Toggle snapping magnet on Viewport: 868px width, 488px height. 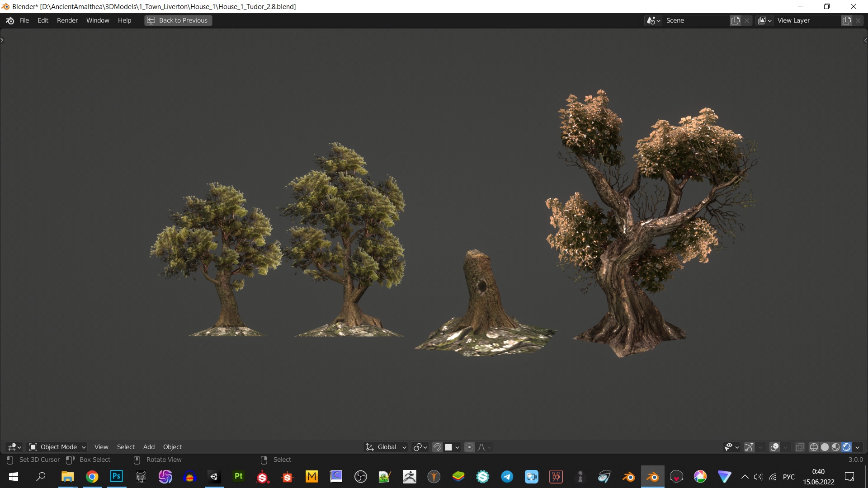437,447
